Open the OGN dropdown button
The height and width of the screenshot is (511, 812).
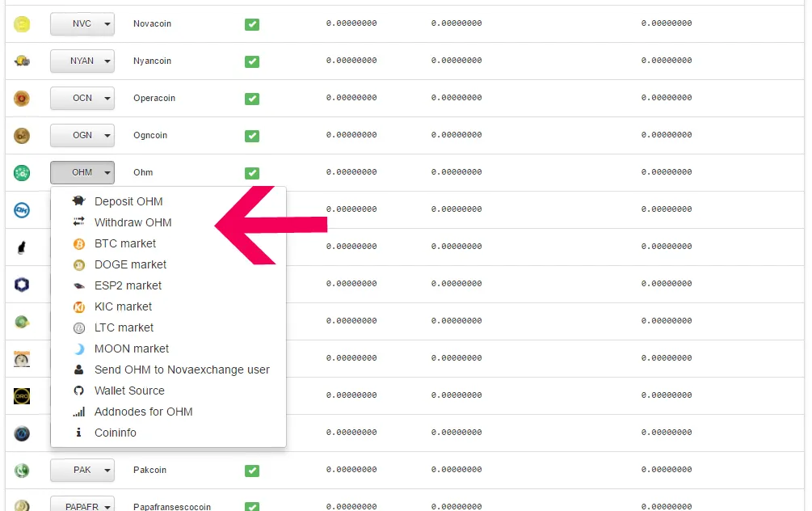(82, 136)
